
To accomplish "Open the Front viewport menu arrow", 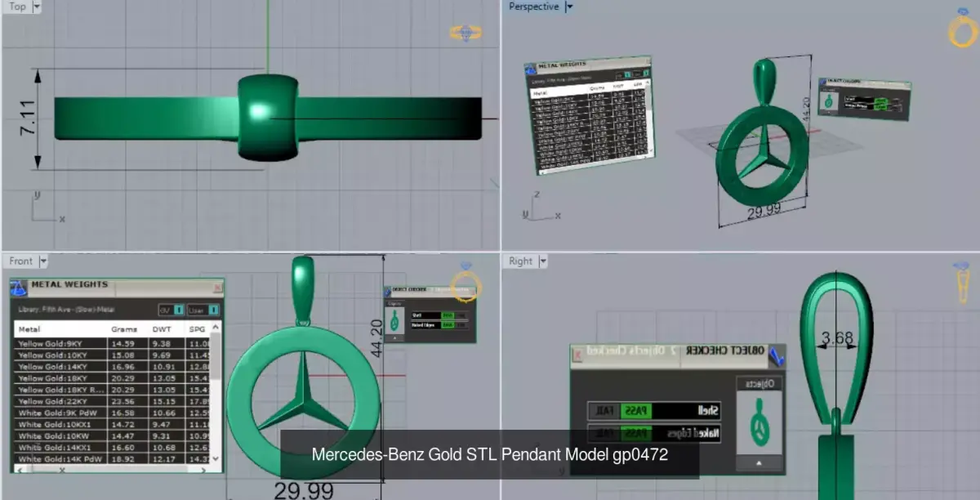I will point(43,261).
